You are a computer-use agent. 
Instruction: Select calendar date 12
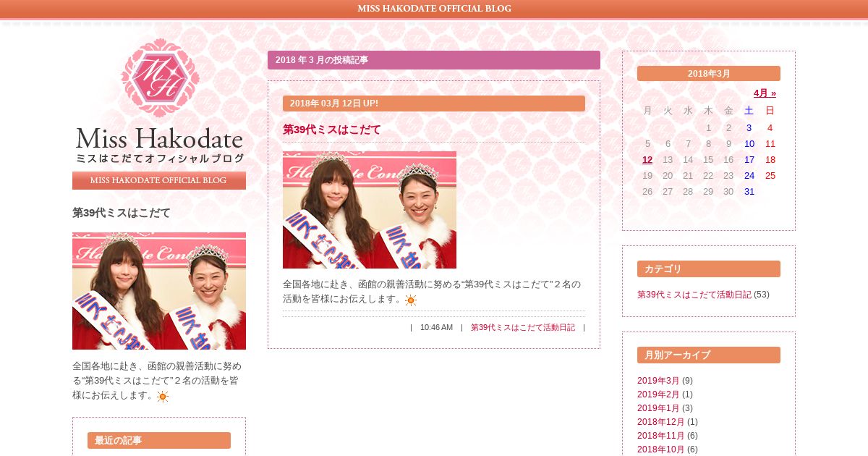pyautogui.click(x=647, y=160)
